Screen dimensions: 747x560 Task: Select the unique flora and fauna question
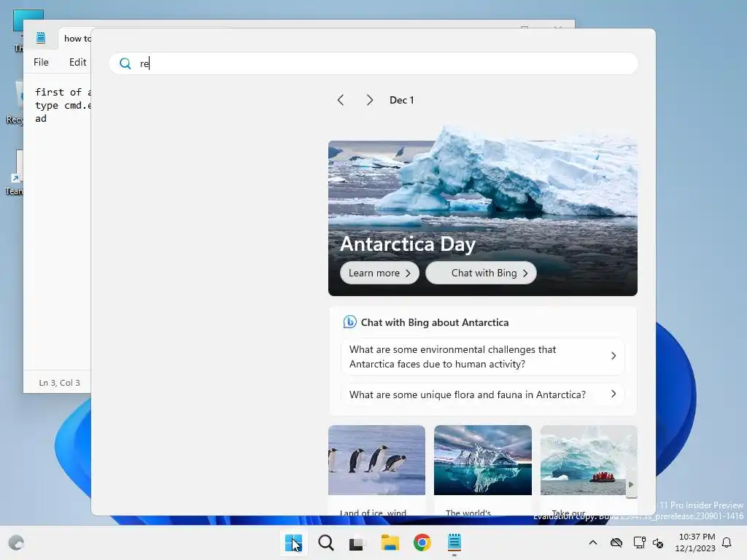[x=482, y=394]
